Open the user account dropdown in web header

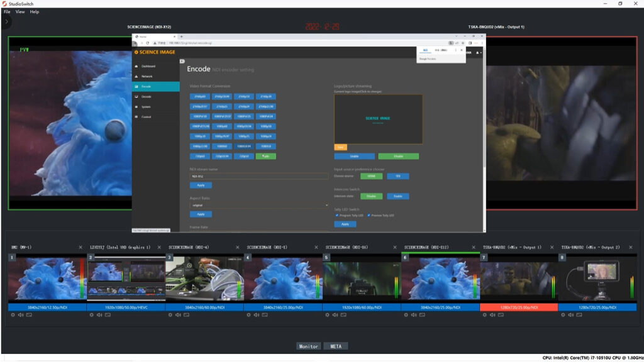coord(479,53)
